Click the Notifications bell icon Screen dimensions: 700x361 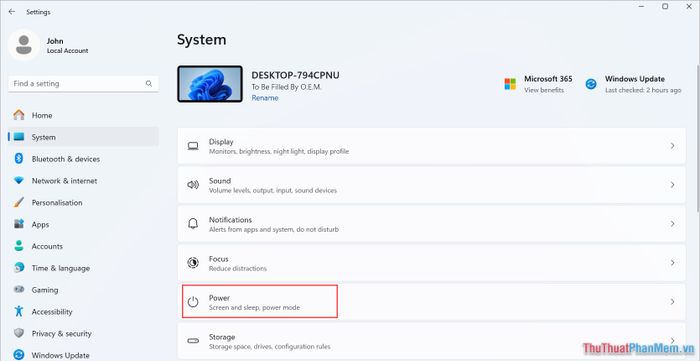click(193, 224)
